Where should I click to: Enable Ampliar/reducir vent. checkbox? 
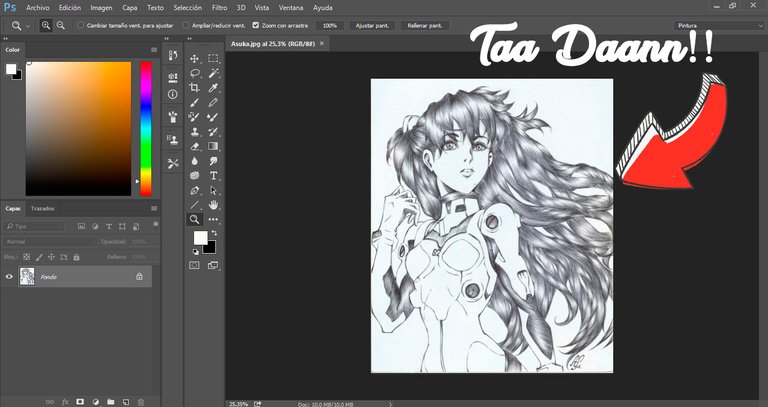(186, 25)
